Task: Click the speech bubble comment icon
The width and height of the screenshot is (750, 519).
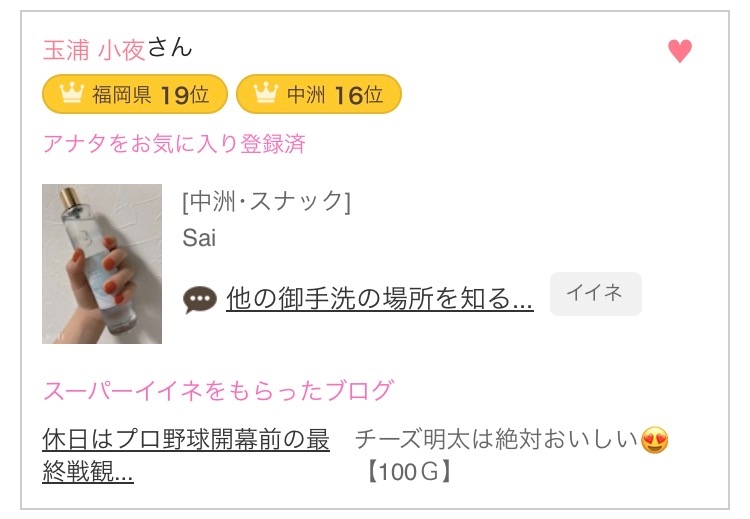Action: [x=200, y=299]
